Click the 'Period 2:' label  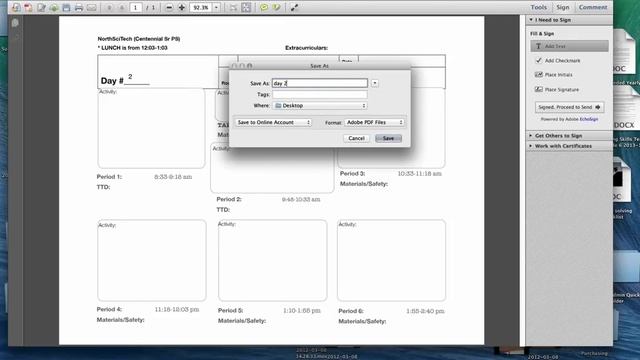pyautogui.click(x=229, y=199)
